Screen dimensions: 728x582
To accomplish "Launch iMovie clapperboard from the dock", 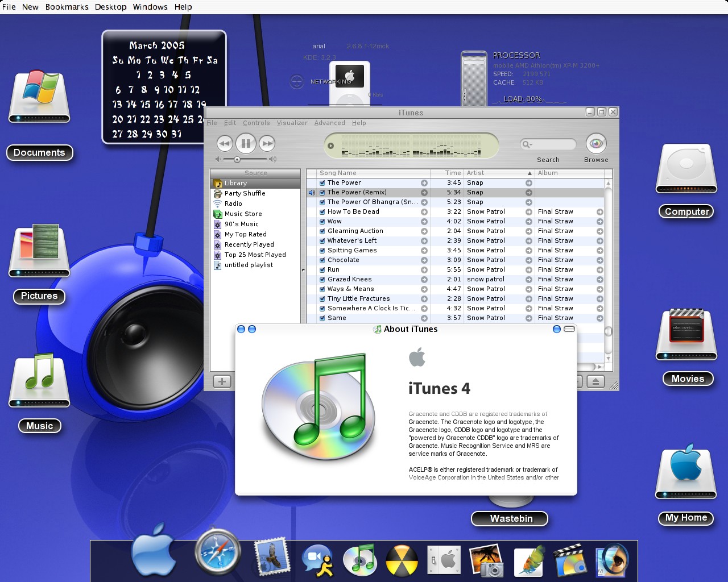I will (570, 560).
